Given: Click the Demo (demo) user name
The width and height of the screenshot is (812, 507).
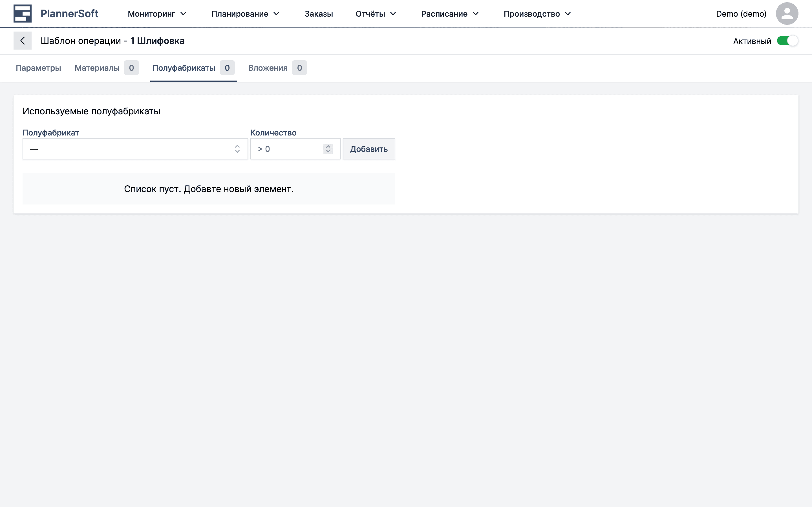Looking at the screenshot, I should point(741,14).
